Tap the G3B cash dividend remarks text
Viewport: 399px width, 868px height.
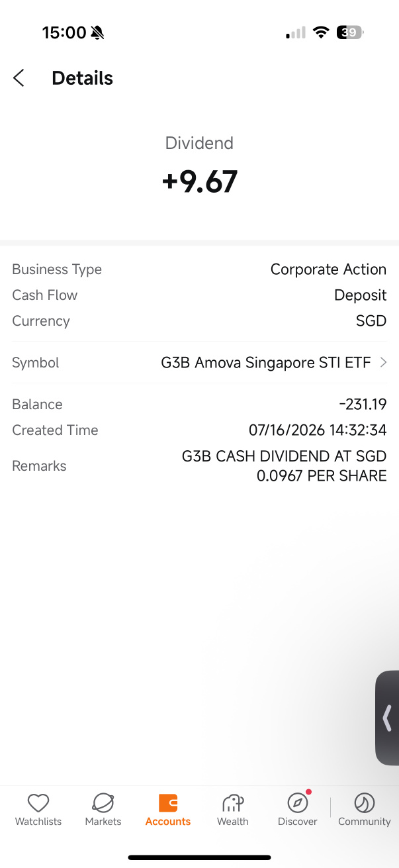[x=284, y=466]
